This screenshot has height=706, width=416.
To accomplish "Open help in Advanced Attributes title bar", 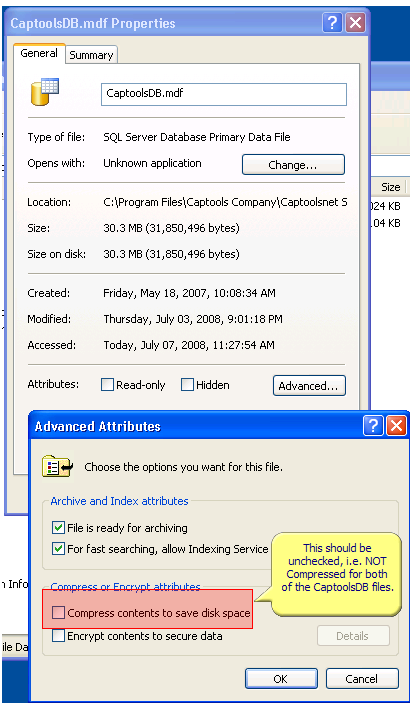I will [373, 425].
